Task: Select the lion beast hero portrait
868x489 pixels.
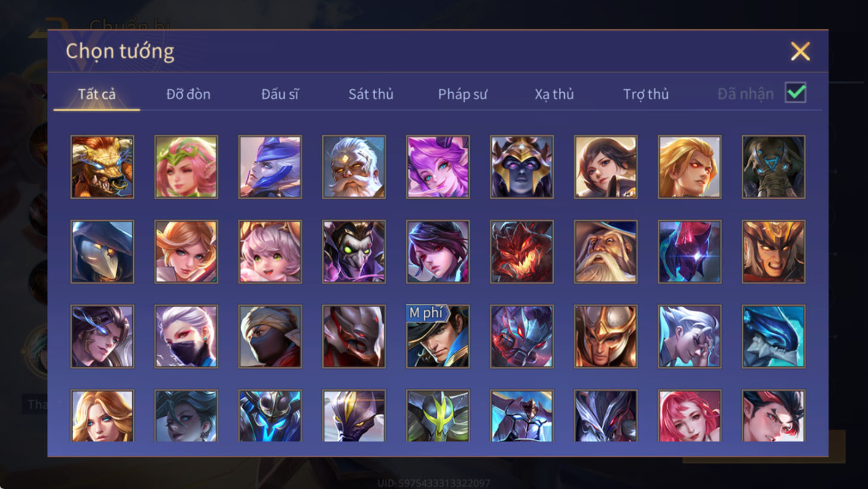Action: [x=102, y=167]
